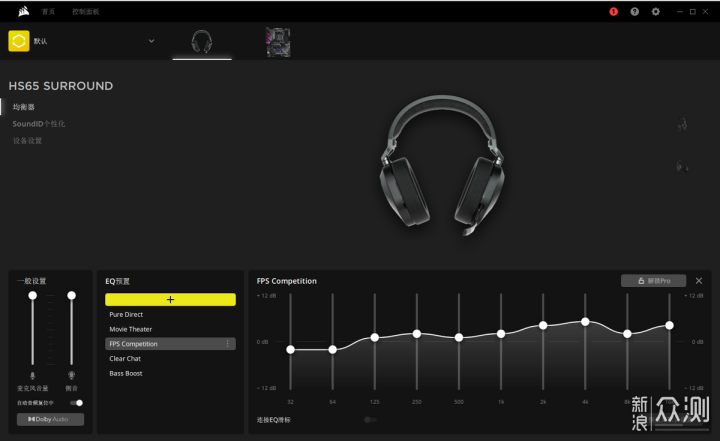Click the Unlock Pro button
The image size is (720, 441).
point(653,281)
